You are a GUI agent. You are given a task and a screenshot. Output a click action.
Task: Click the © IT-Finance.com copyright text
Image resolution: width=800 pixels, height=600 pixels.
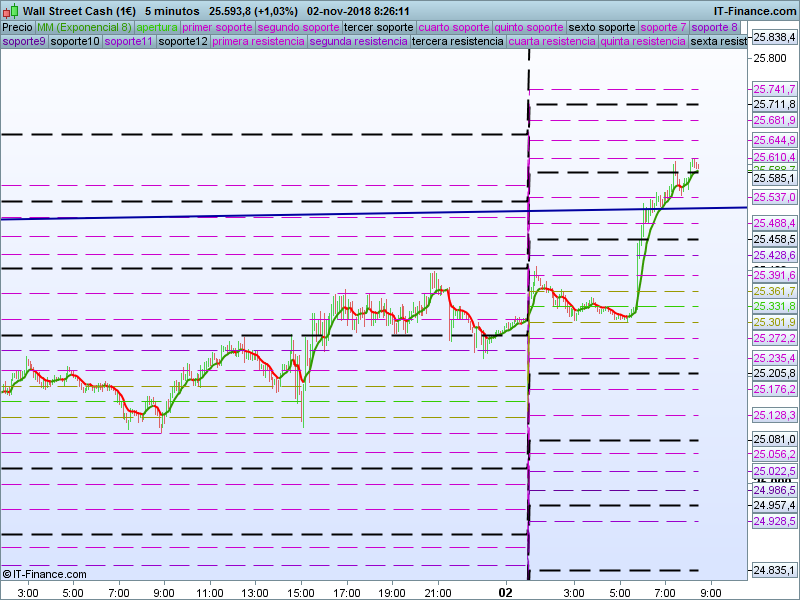44,574
